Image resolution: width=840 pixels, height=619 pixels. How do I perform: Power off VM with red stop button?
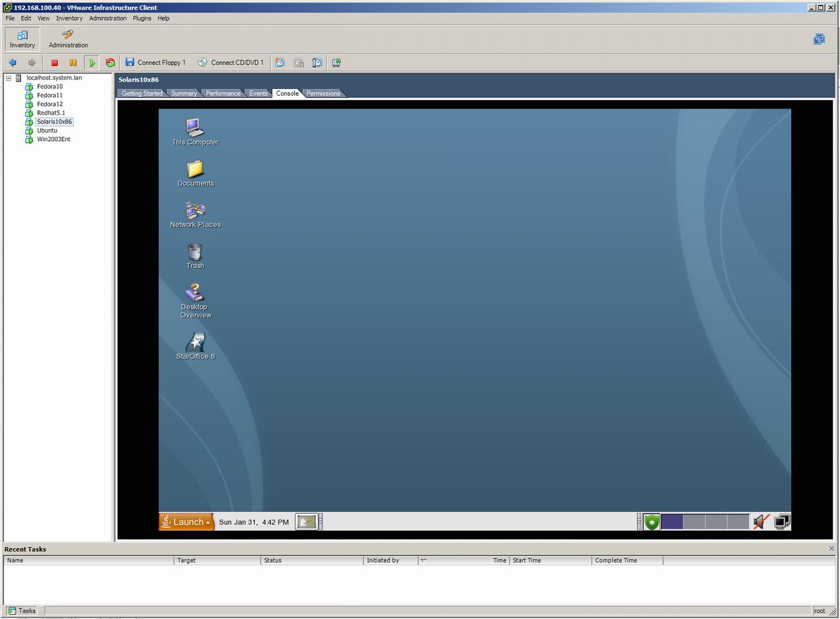(x=55, y=63)
